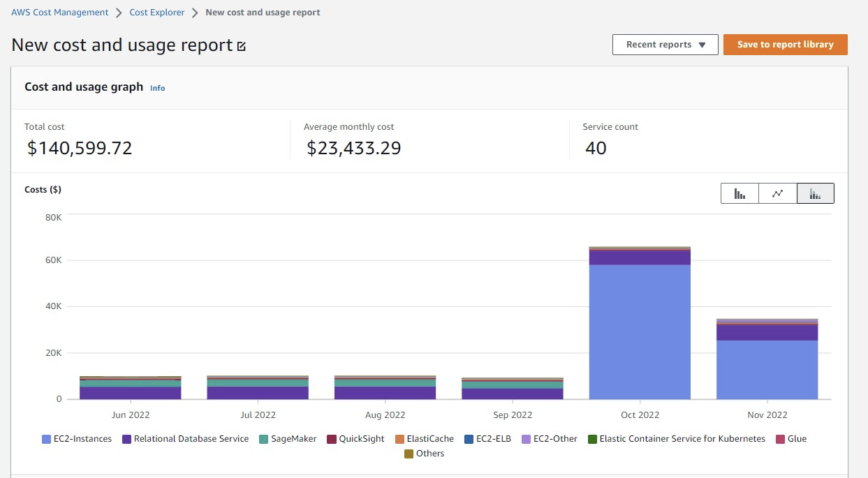Navigate to Cost Explorer breadcrumb

157,13
